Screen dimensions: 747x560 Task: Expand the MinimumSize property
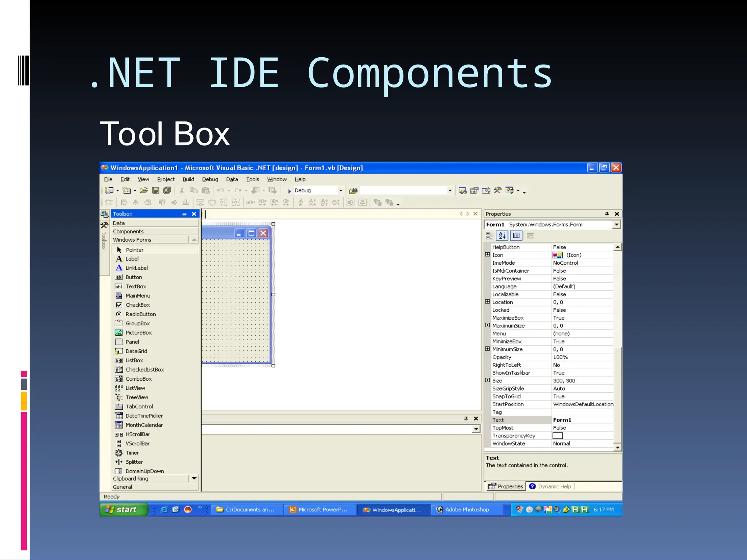click(487, 349)
